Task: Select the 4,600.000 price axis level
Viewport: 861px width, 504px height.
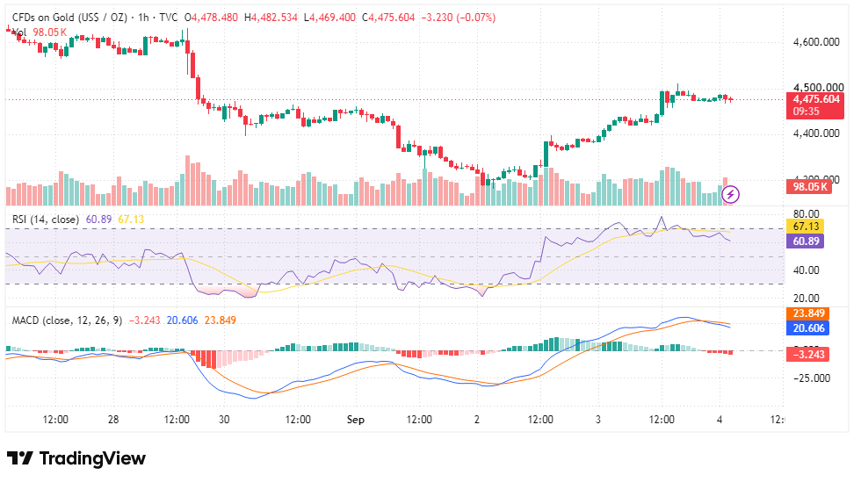Action: [816, 42]
